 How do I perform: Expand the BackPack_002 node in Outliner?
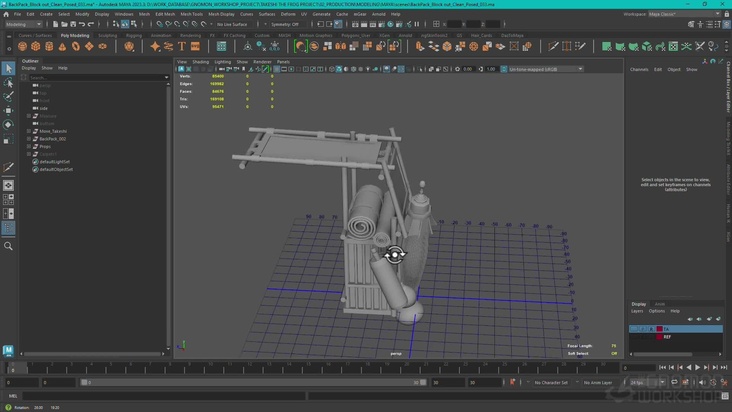tap(29, 139)
